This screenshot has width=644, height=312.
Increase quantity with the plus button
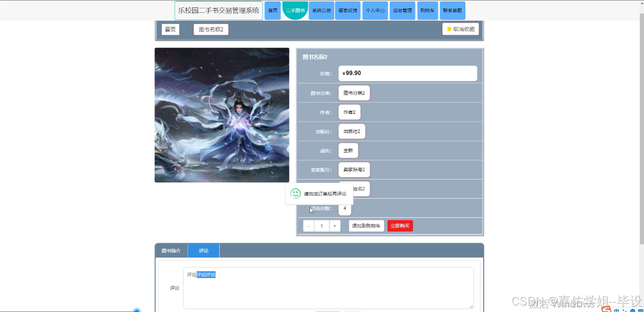(335, 226)
